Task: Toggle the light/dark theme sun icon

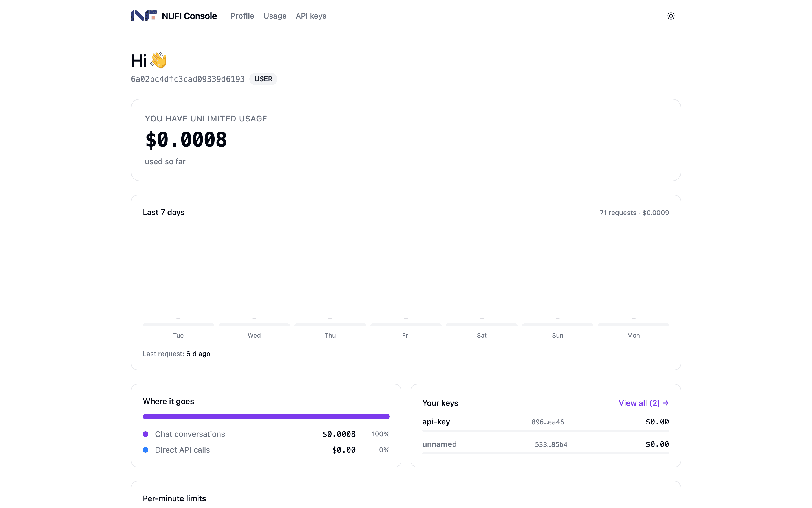Action: (x=671, y=16)
